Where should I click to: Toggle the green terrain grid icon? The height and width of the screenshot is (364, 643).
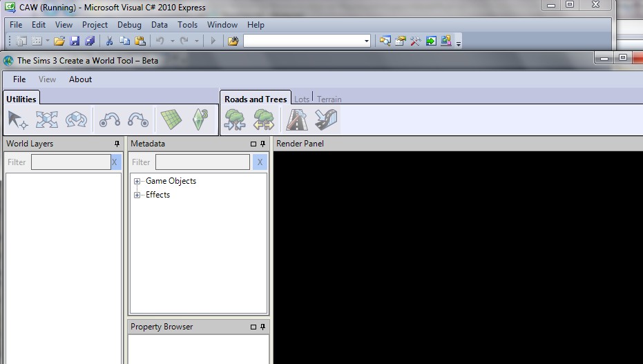(x=171, y=120)
